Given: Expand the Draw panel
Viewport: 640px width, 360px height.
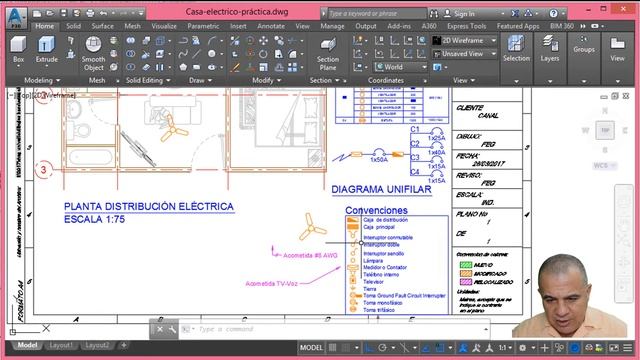Looking at the screenshot, I should coord(200,80).
